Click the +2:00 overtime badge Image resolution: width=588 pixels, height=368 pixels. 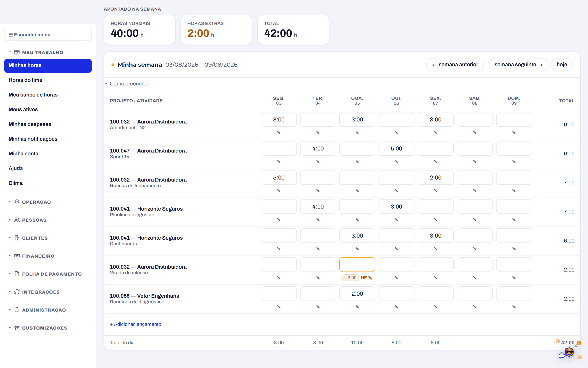[350, 278]
